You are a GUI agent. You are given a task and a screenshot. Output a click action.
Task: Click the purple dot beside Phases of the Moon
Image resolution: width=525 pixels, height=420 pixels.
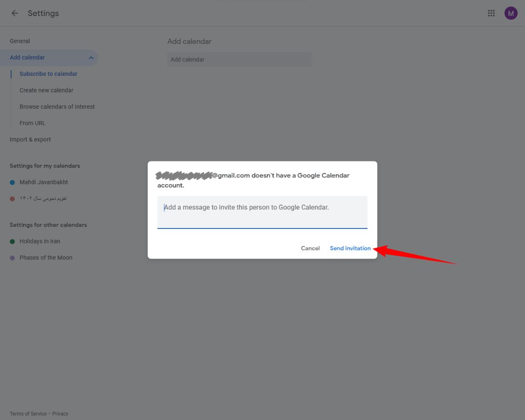12,258
